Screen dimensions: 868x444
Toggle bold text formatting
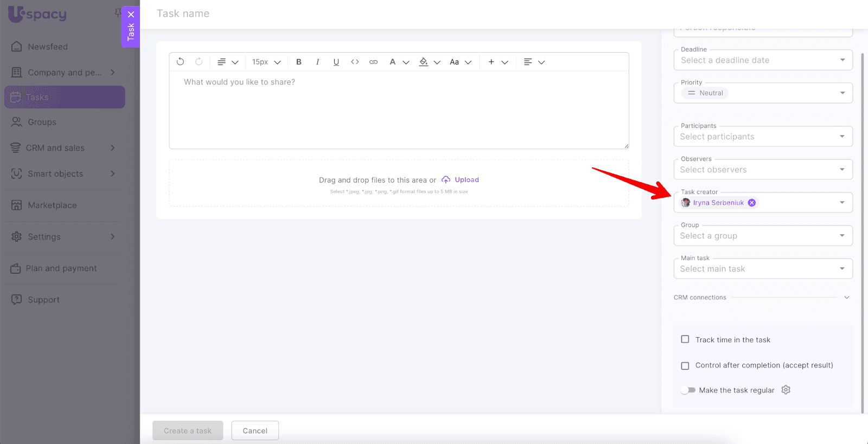[298, 62]
